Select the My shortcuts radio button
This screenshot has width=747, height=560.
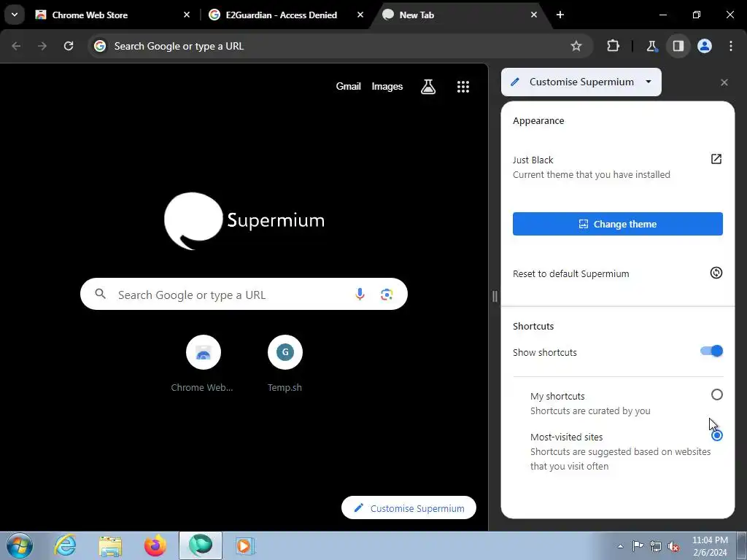(x=716, y=394)
